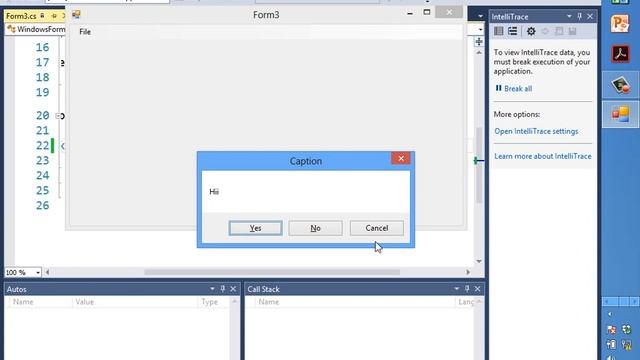Switch IntelliTrace to the calls view icon

tap(513, 31)
